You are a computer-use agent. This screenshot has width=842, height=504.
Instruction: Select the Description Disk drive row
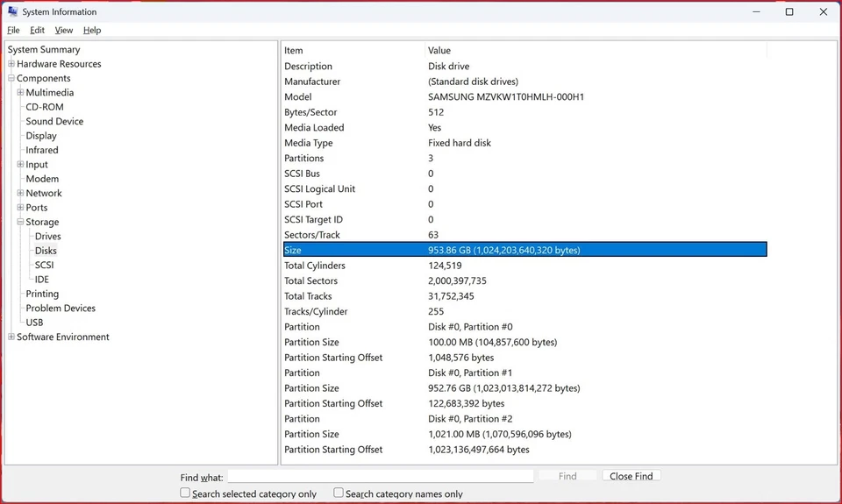524,66
